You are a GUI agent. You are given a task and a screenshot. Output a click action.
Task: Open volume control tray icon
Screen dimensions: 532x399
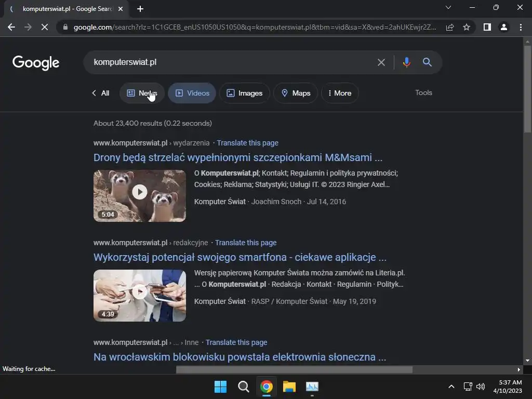click(481, 387)
